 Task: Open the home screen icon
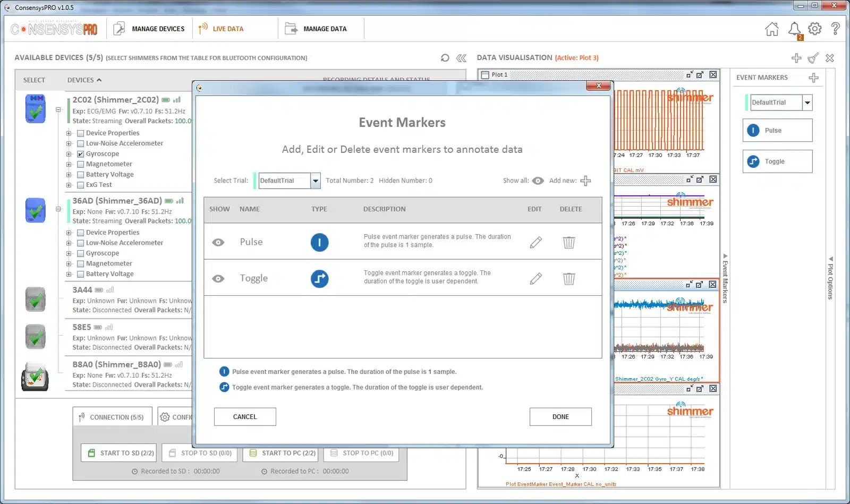pos(772,29)
